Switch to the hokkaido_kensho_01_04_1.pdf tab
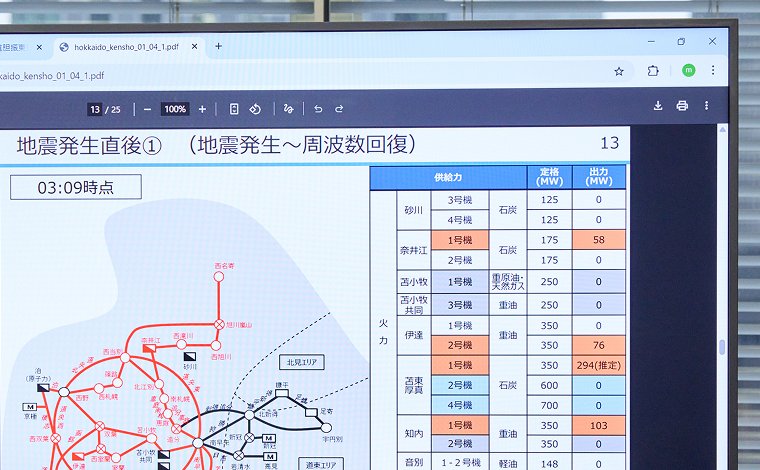760x470 pixels. [125, 46]
